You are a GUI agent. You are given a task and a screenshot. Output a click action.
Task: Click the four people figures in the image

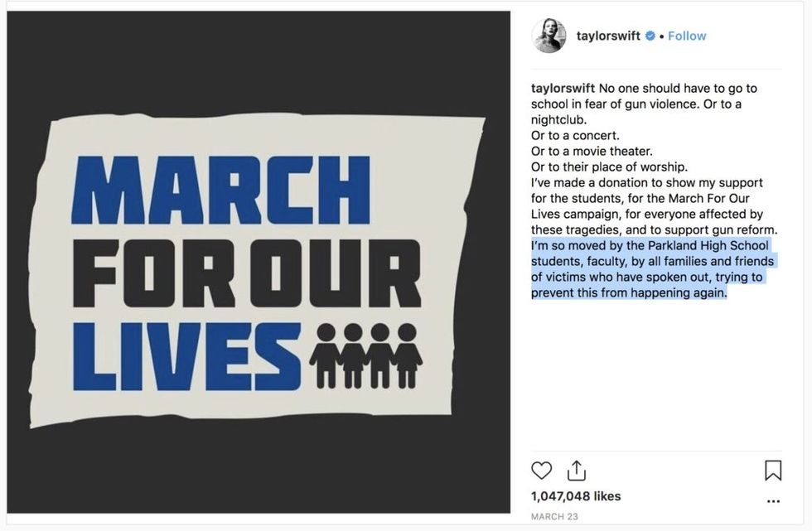tap(365, 355)
